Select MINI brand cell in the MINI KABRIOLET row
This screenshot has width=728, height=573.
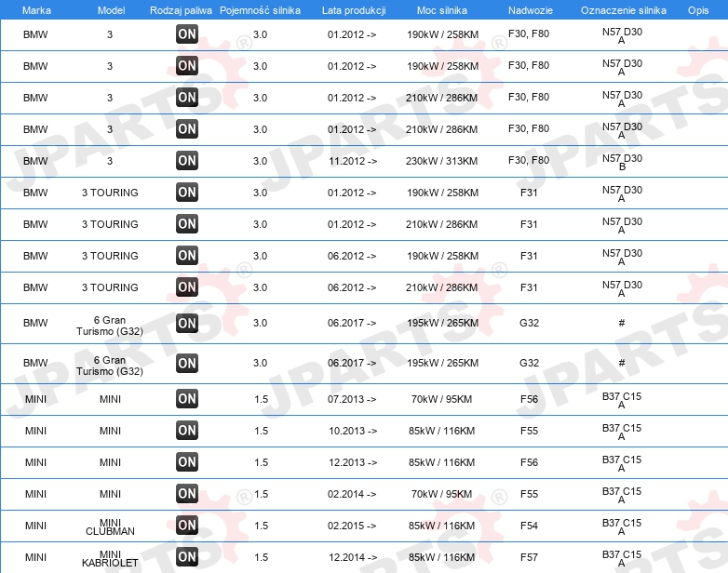click(x=35, y=557)
